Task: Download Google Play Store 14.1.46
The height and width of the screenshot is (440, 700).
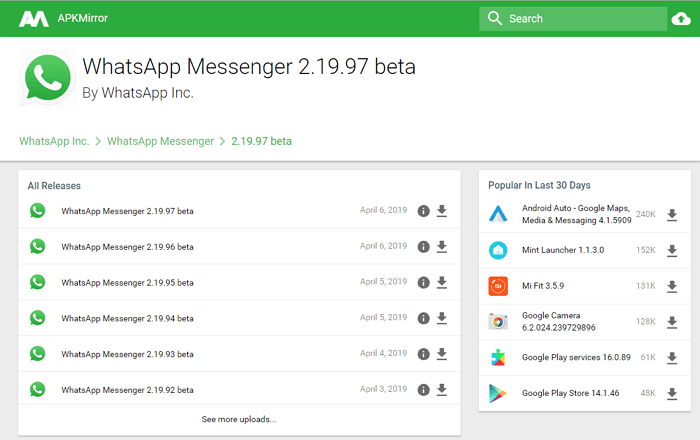Action: [672, 394]
